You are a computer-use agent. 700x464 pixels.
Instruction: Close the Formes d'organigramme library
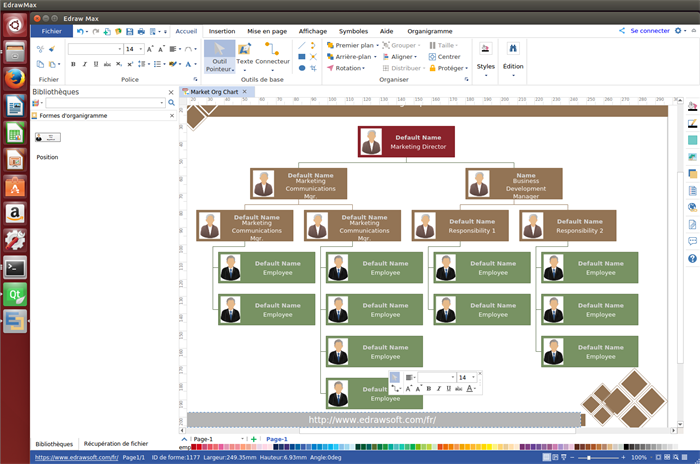[x=172, y=116]
